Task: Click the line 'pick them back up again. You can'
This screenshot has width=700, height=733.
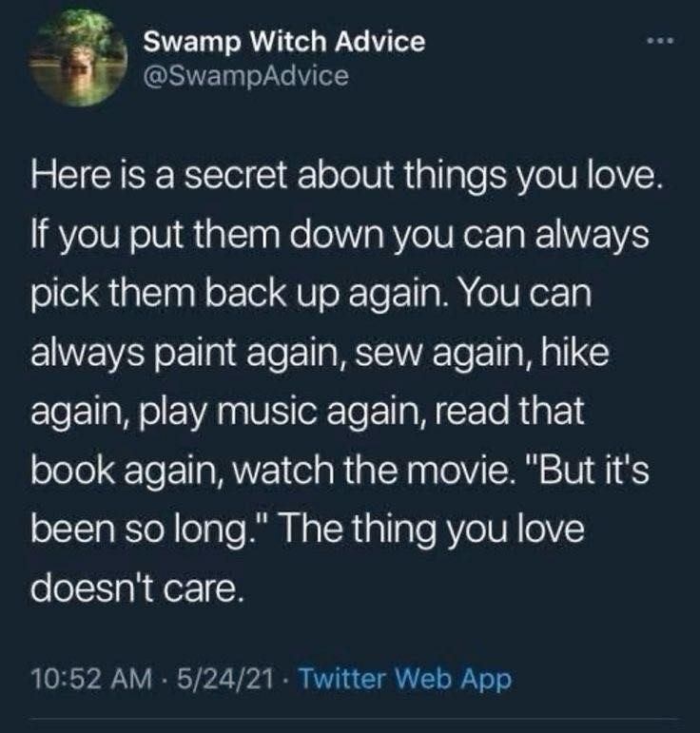Action: click(x=311, y=294)
